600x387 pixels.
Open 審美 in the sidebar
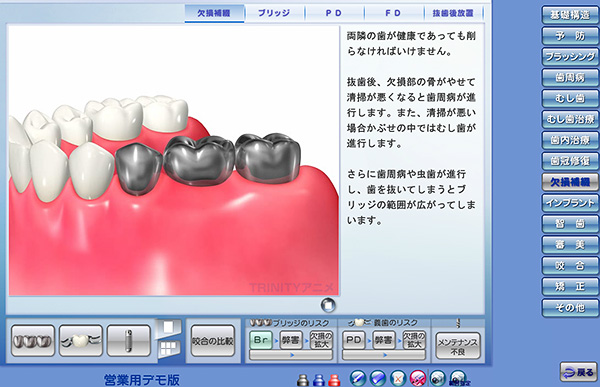pos(570,245)
